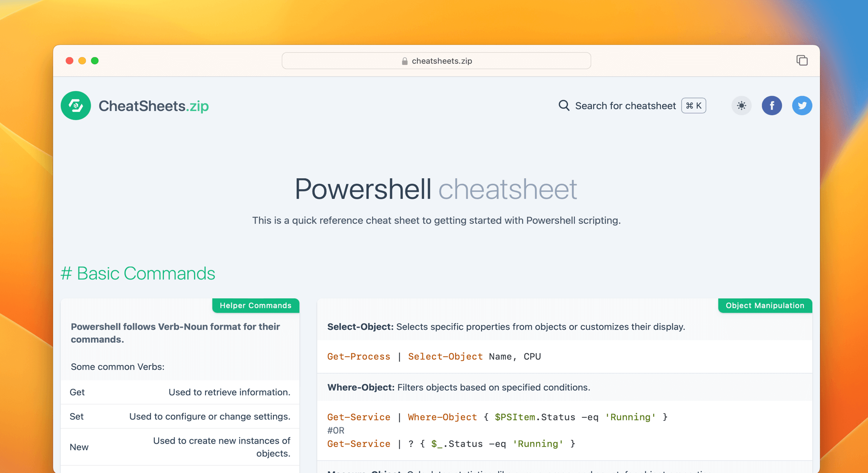This screenshot has height=473, width=868.
Task: Click the Where-Object command link
Action: (x=442, y=417)
